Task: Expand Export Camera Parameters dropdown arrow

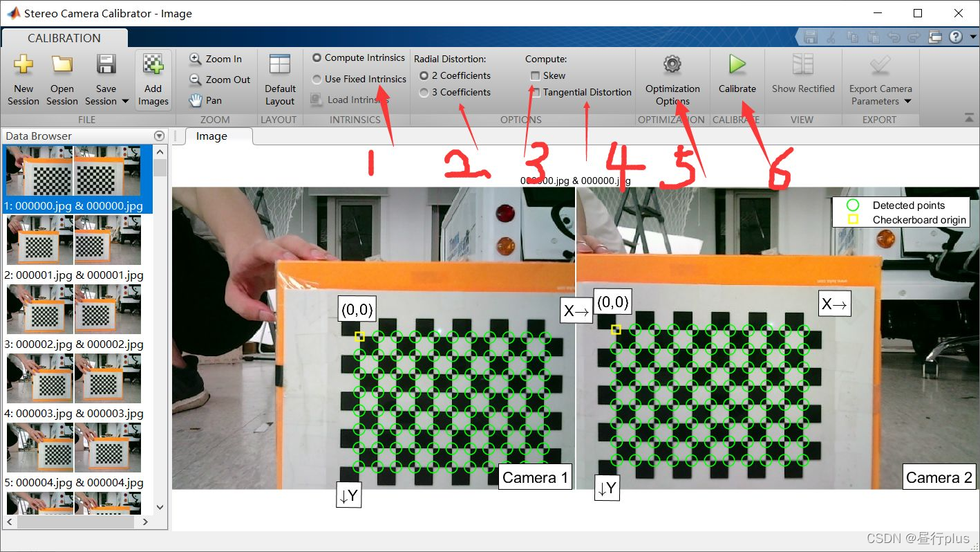Action: (x=907, y=102)
